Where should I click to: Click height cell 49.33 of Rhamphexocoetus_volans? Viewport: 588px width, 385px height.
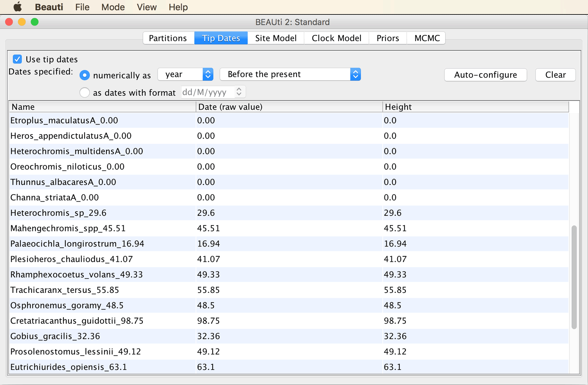click(475, 274)
